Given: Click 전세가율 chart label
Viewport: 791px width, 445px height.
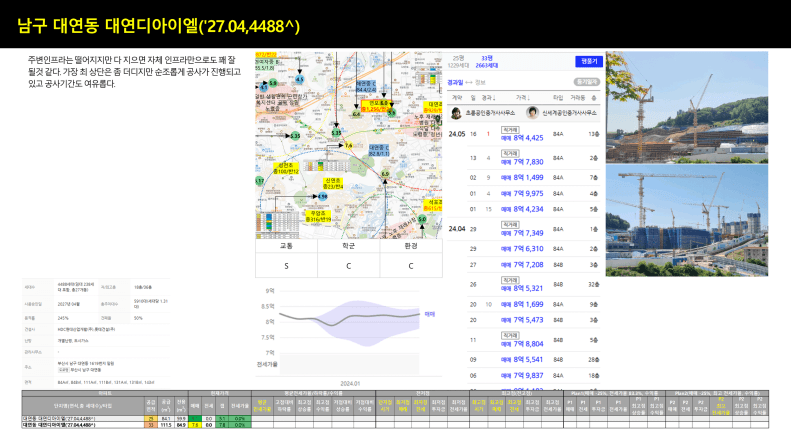Looking at the screenshot, I should (x=267, y=364).
